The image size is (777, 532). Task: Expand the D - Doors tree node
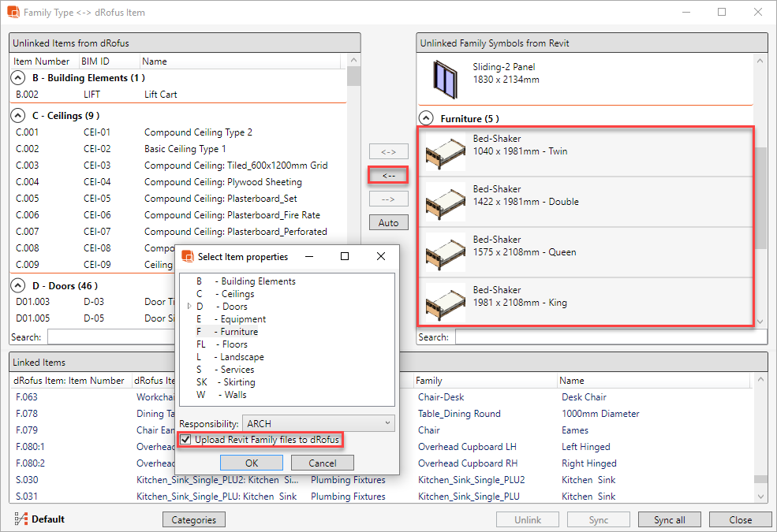coord(189,307)
